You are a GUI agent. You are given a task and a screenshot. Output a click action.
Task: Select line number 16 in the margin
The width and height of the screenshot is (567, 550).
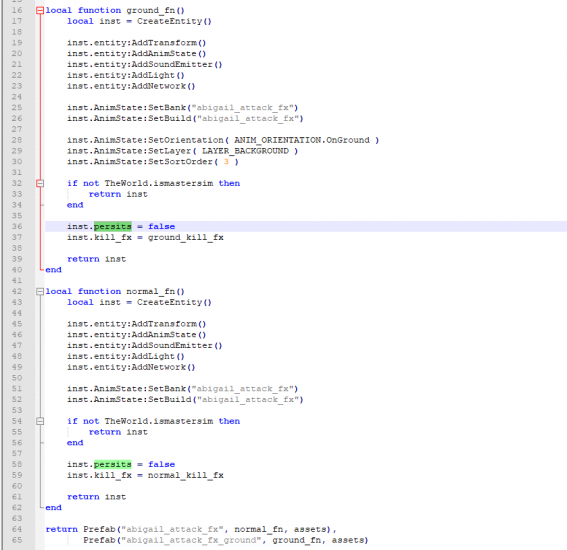pos(17,10)
